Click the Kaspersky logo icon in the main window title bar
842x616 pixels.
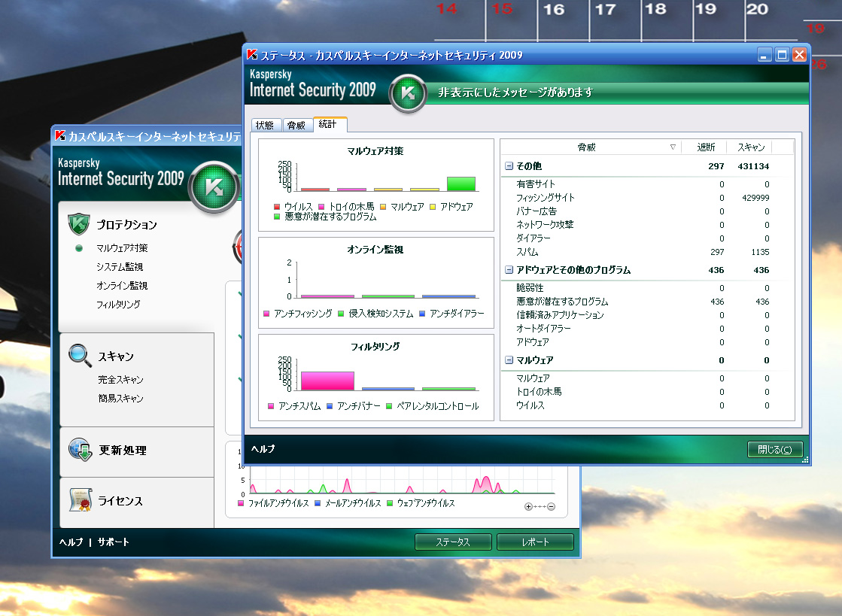60,135
